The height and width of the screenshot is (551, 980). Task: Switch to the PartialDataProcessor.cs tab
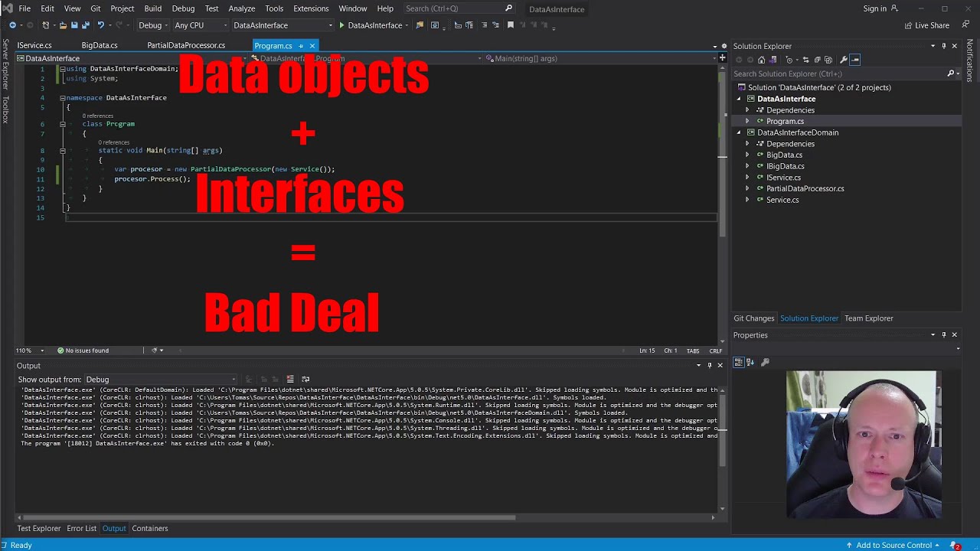[186, 46]
